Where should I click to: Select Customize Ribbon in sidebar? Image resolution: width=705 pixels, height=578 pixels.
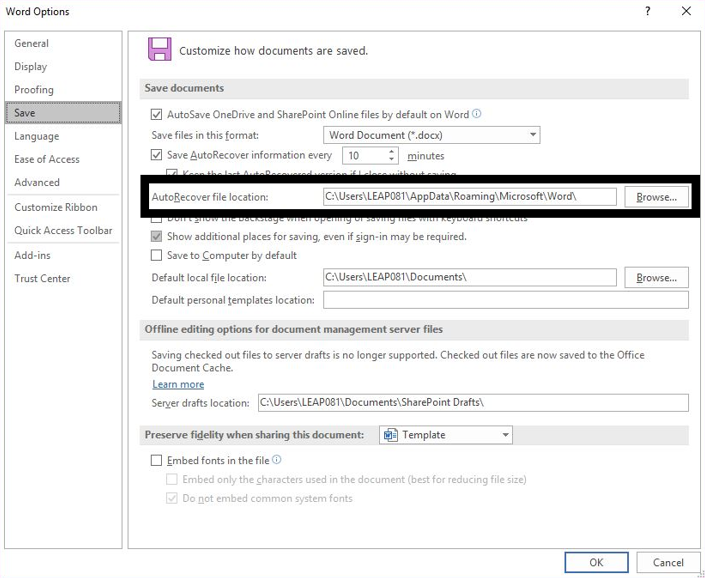56,207
